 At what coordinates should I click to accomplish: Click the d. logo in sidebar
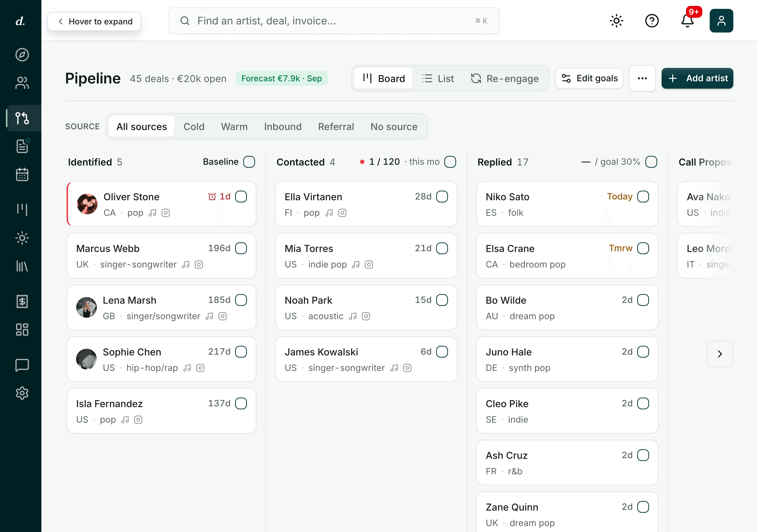tap(20, 21)
